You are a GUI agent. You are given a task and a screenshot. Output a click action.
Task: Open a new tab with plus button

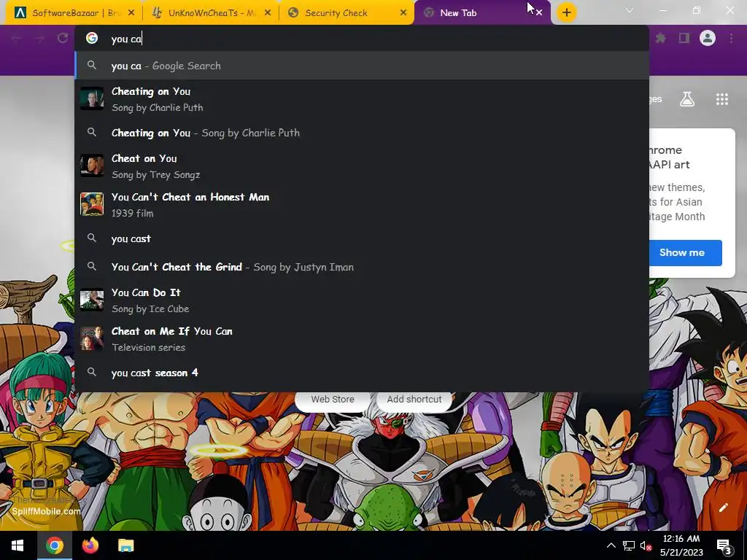[566, 13]
